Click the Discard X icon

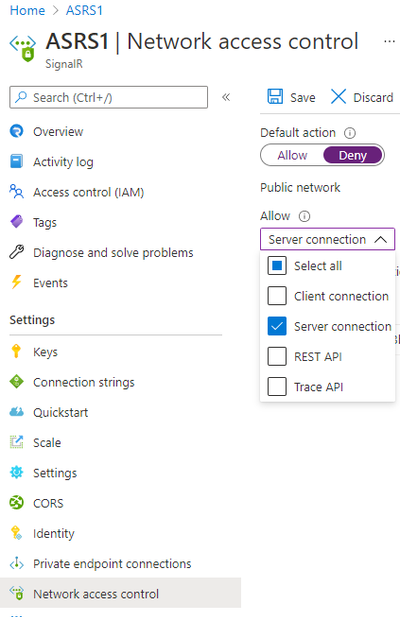coord(338,96)
